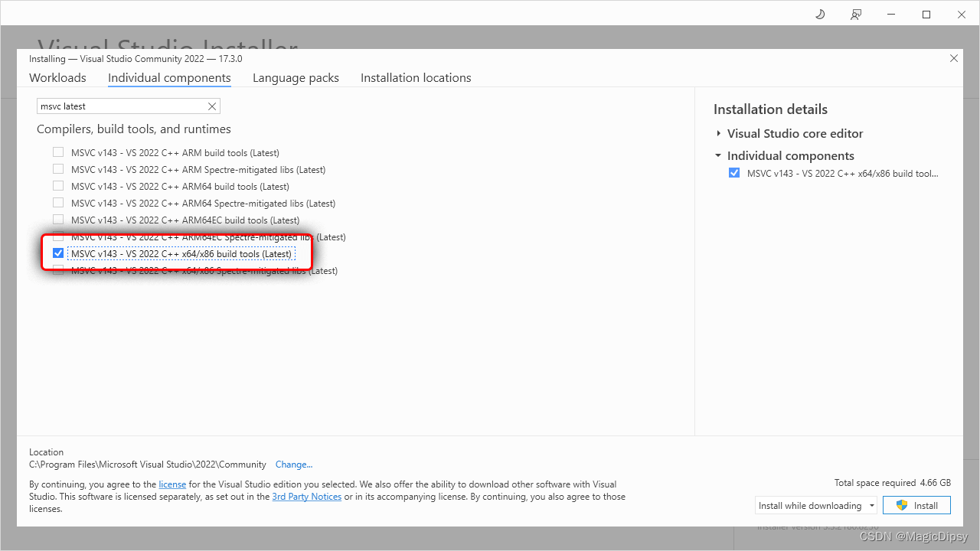Toggle dark theme with the moon icon
980x551 pixels.
coord(819,14)
